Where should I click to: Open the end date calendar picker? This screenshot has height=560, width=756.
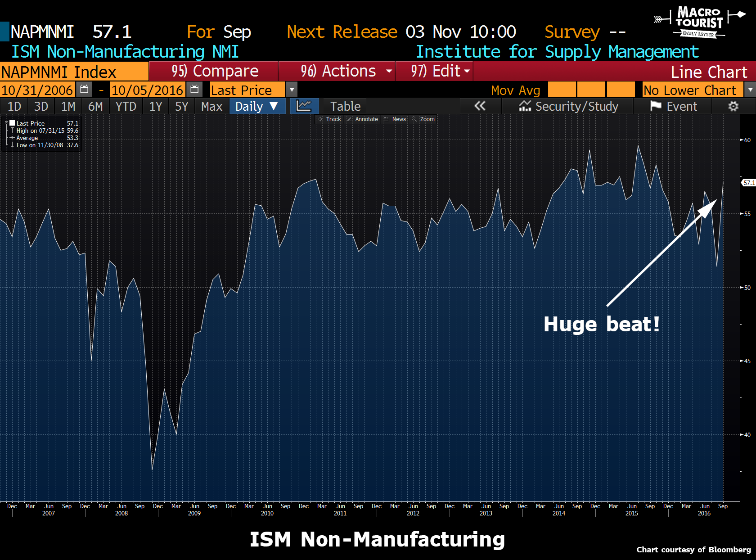[194, 90]
